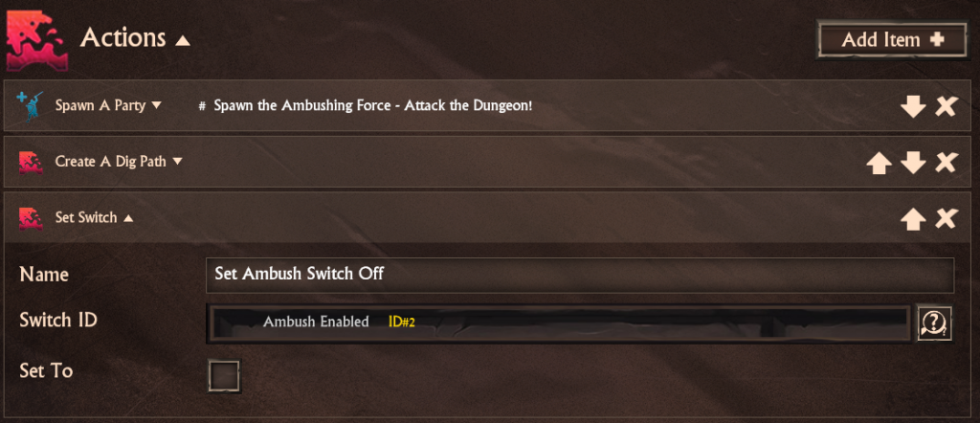Click the Set Switch row icon
The width and height of the screenshot is (980, 423).
click(31, 217)
